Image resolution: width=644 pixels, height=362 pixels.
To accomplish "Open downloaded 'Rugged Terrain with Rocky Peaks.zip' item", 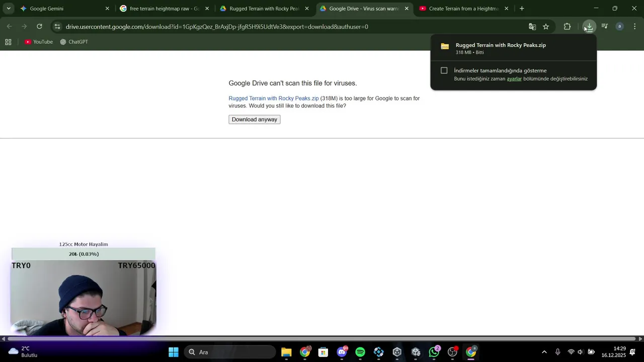I will (514, 48).
